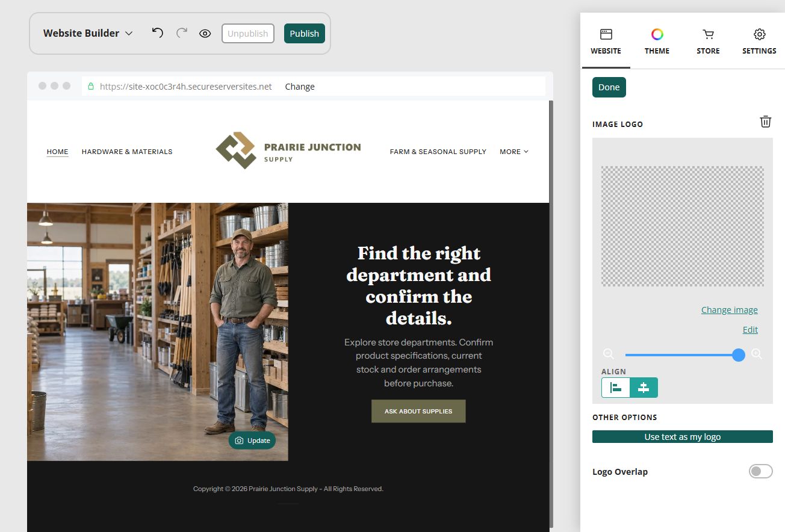Click the Publish button
Image resolution: width=785 pixels, height=532 pixels.
305,33
